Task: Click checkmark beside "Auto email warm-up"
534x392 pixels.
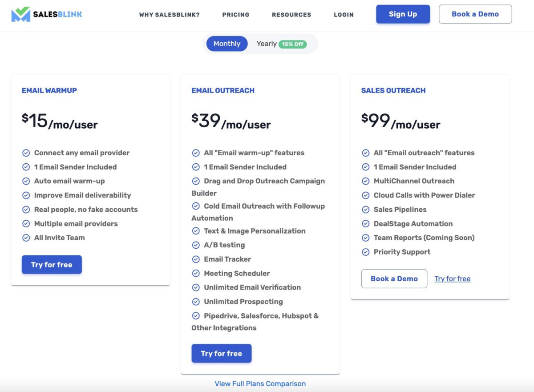Action: coord(26,181)
